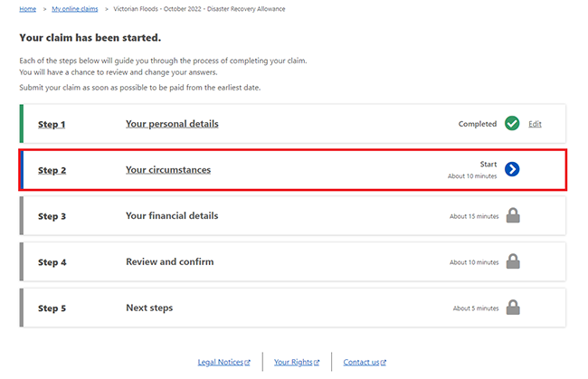Click external link icon beside Contact us
The height and width of the screenshot is (379, 588).
[383, 363]
